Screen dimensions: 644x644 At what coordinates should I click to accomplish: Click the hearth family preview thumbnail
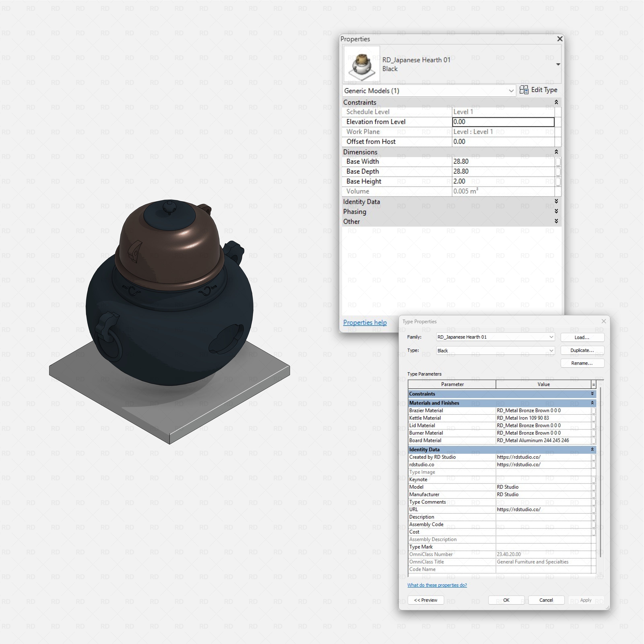362,64
